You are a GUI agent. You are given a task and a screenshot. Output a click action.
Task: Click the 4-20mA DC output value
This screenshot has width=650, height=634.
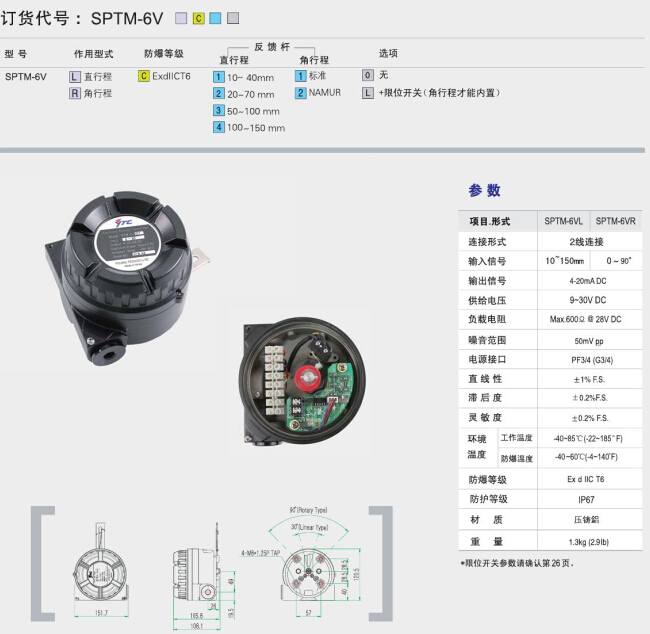[x=588, y=281]
